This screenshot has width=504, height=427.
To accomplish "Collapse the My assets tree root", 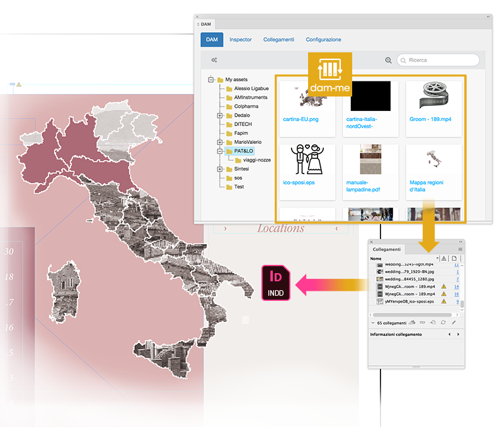I will pyautogui.click(x=211, y=80).
